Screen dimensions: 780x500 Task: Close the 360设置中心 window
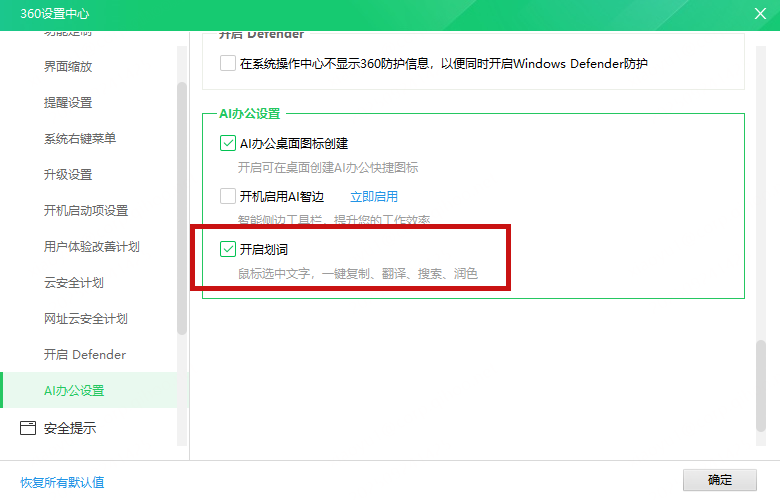[x=759, y=14]
